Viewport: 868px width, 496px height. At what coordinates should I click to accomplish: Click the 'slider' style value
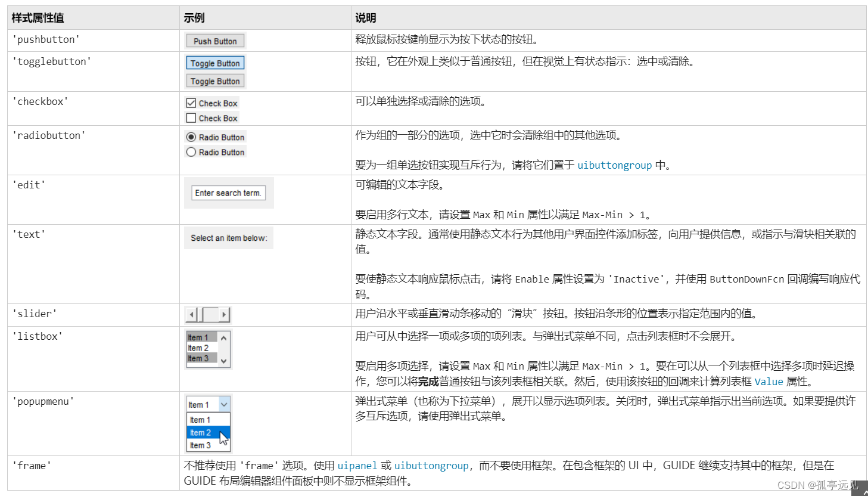coord(35,314)
